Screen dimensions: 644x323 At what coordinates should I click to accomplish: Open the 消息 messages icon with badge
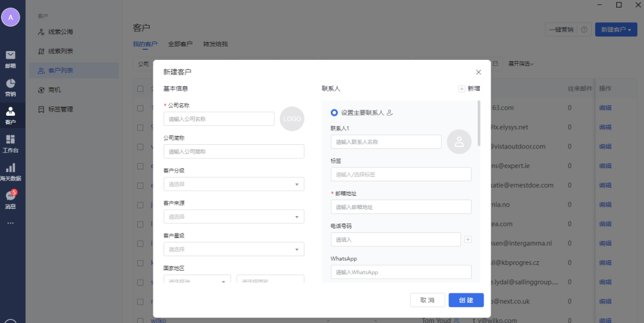11,198
